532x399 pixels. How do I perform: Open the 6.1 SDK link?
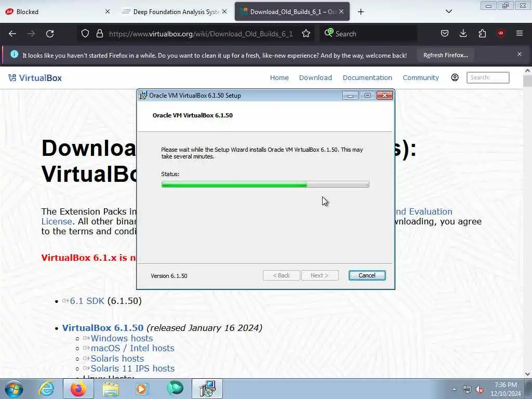[x=87, y=301]
